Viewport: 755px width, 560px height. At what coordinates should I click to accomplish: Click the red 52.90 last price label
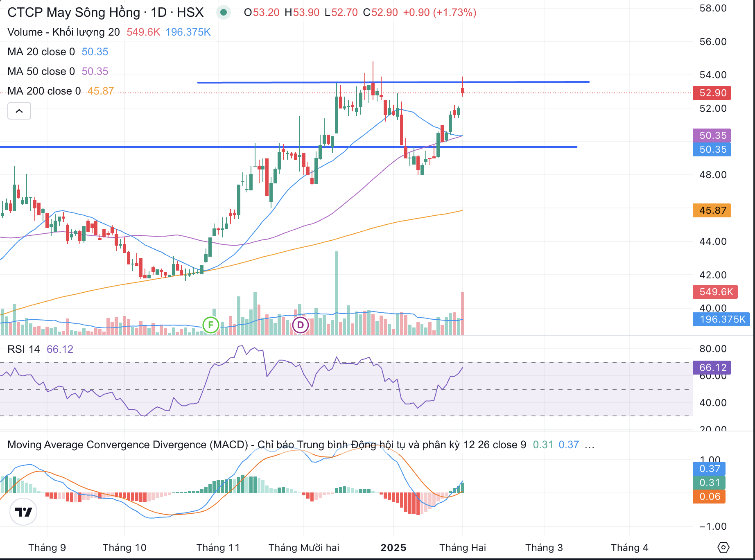coord(712,93)
